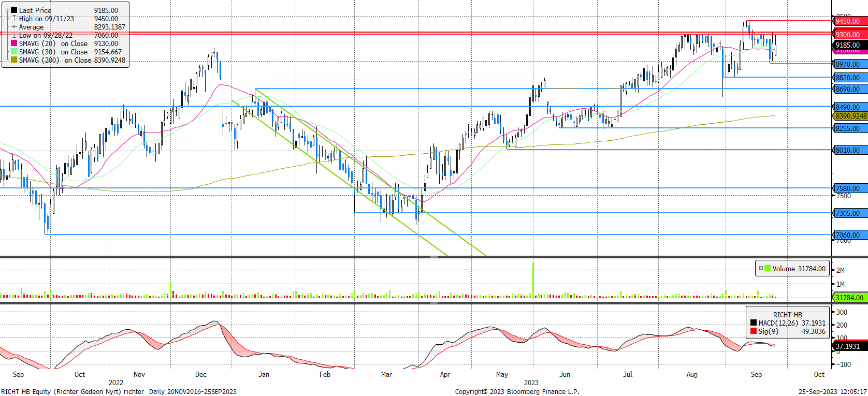Click the magenta SMAVG (20) swatch

(x=14, y=43)
